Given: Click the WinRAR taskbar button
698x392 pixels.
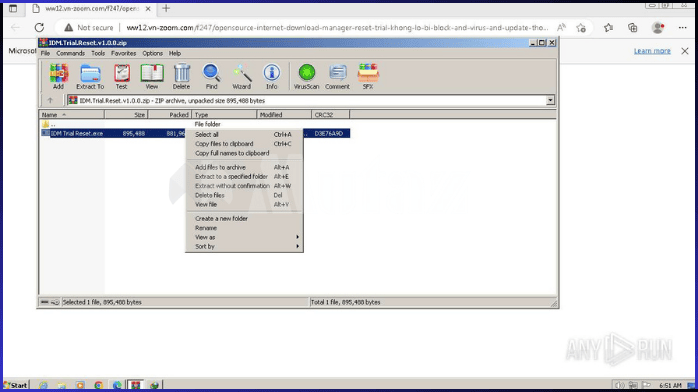Looking at the screenshot, I should 136,385.
